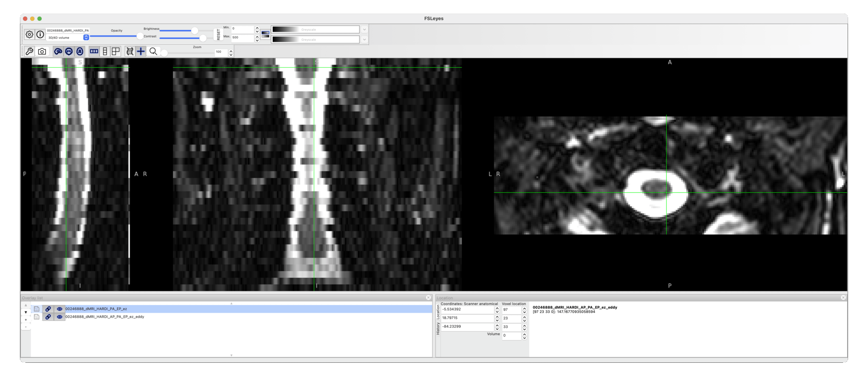Toggle cursor crosshair display button

141,52
